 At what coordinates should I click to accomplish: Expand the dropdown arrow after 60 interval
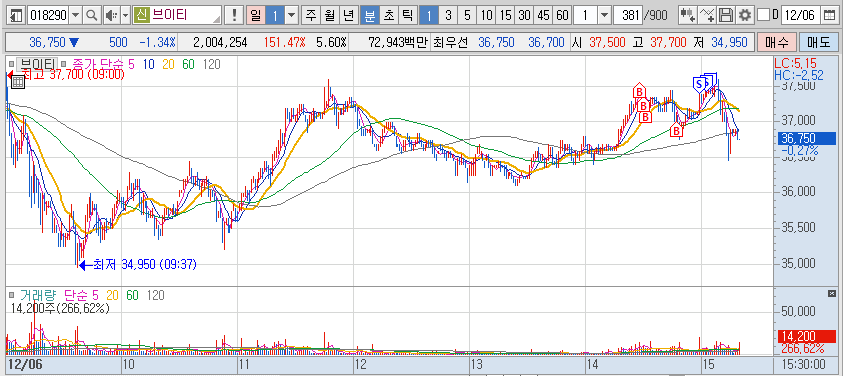pyautogui.click(x=604, y=15)
